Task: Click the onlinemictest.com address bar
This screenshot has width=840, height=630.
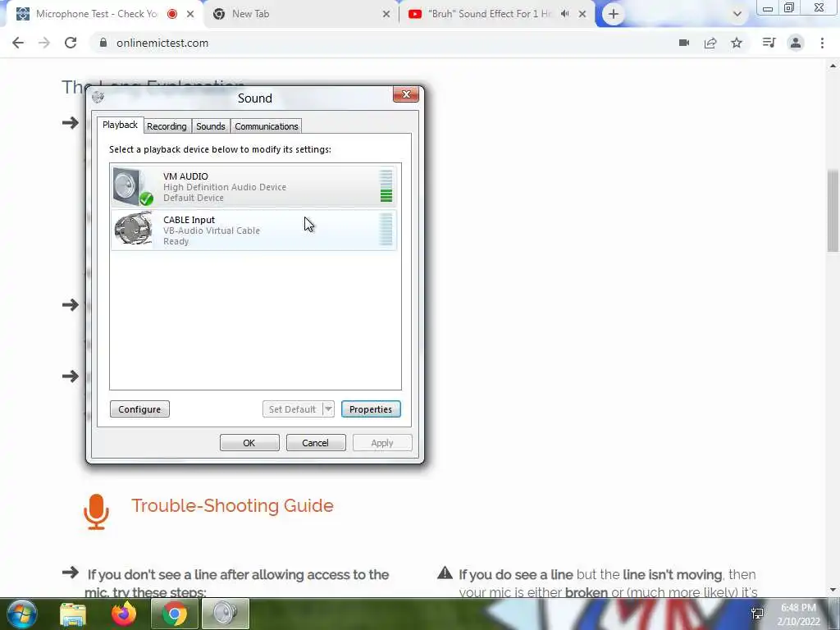Action: point(386,43)
